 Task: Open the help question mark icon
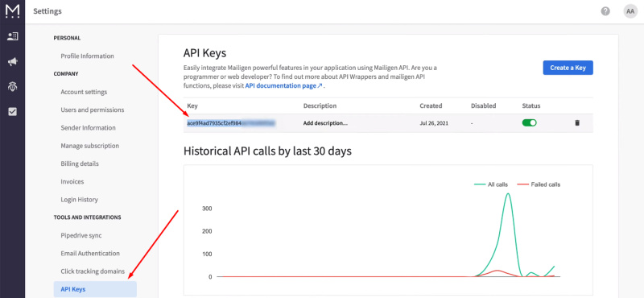pyautogui.click(x=605, y=11)
